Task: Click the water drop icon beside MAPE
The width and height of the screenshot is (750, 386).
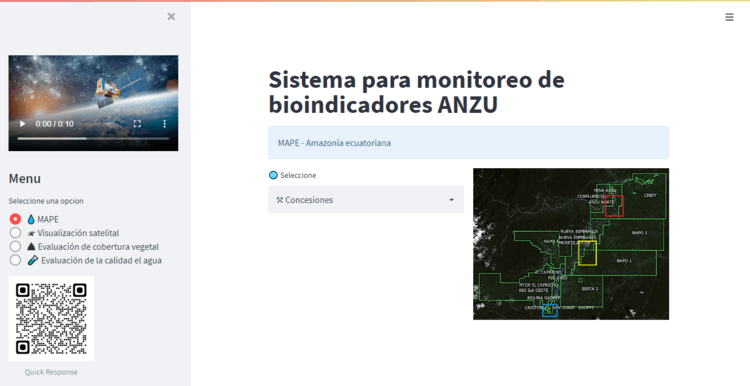Action: click(31, 220)
